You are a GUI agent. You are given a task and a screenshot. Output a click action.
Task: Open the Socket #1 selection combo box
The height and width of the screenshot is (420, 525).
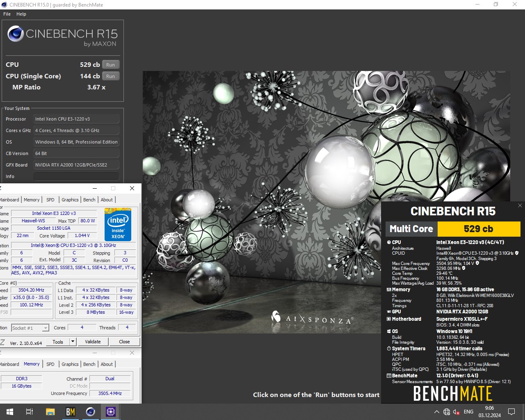[30, 328]
